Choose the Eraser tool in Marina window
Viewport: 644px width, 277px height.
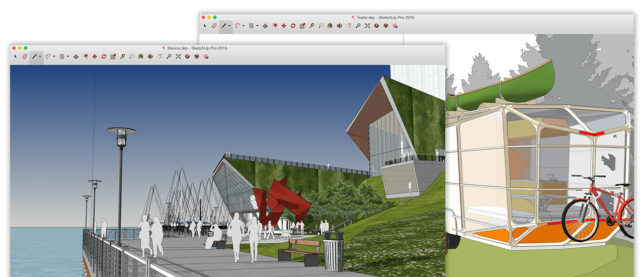pos(25,56)
